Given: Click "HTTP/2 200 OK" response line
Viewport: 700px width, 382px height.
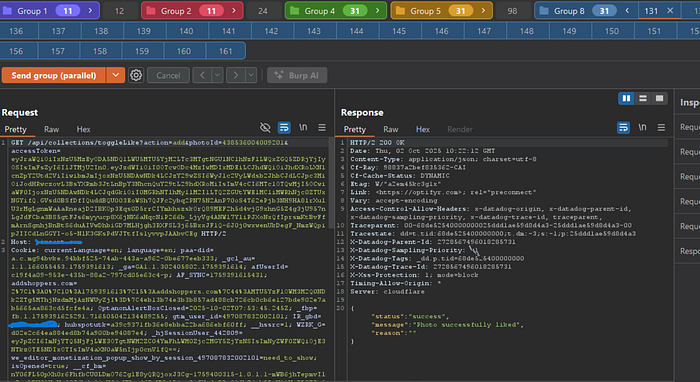Looking at the screenshot, I should tap(377, 142).
